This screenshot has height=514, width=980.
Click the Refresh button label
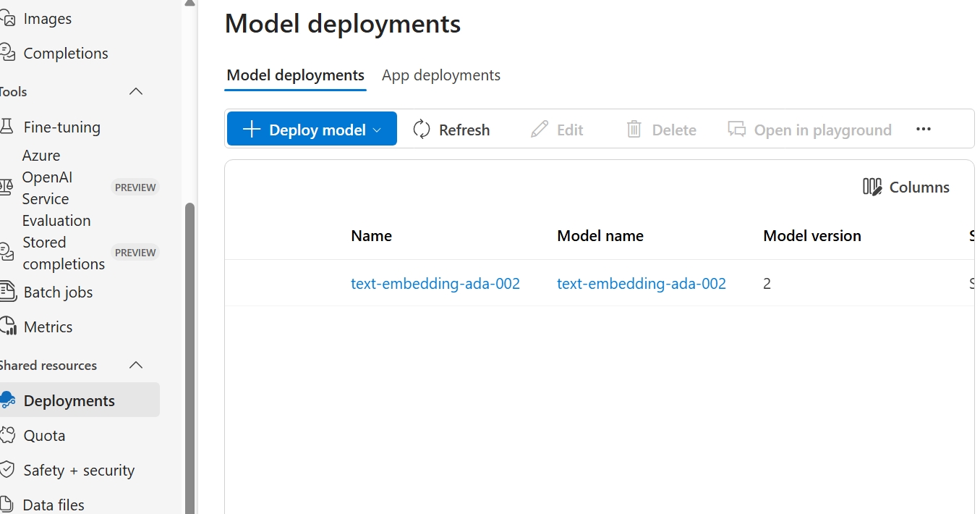pyautogui.click(x=464, y=130)
